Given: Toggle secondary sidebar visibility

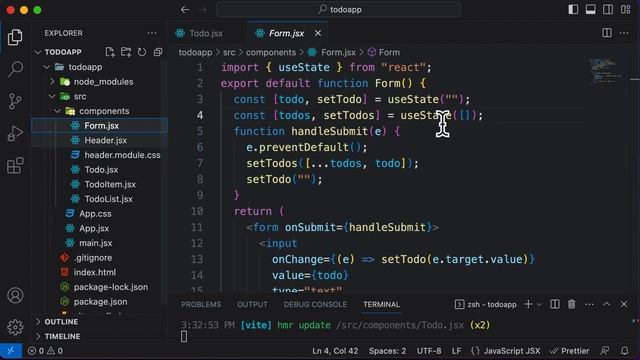Looking at the screenshot, I should tap(608, 9).
